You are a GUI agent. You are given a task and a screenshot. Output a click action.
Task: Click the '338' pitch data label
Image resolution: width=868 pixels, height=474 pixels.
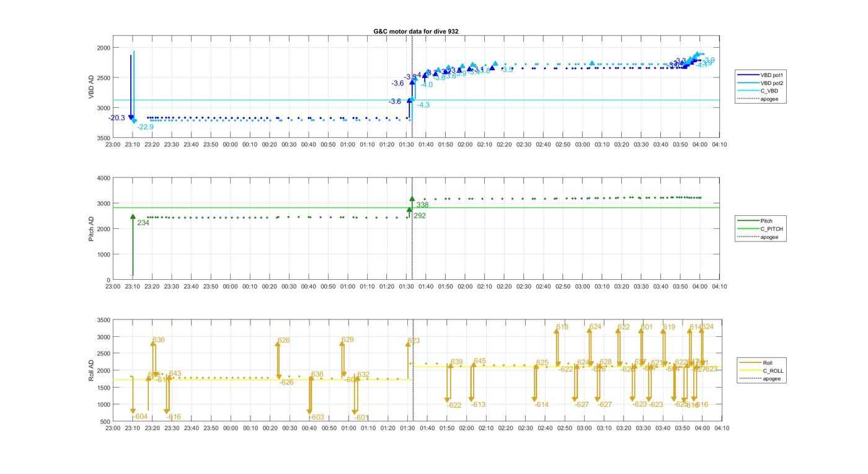(x=422, y=205)
